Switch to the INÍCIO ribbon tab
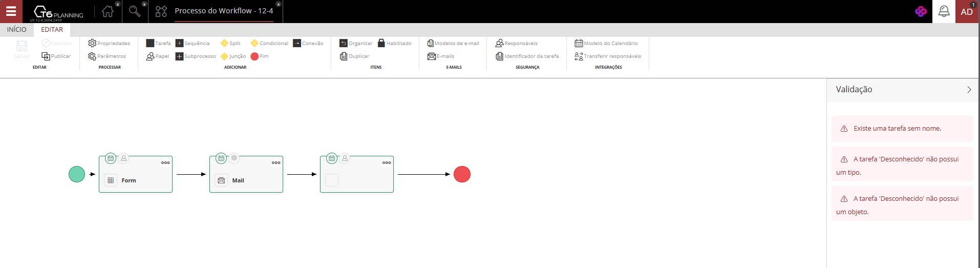Viewport: 980px width, 268px height. pyautogui.click(x=17, y=30)
